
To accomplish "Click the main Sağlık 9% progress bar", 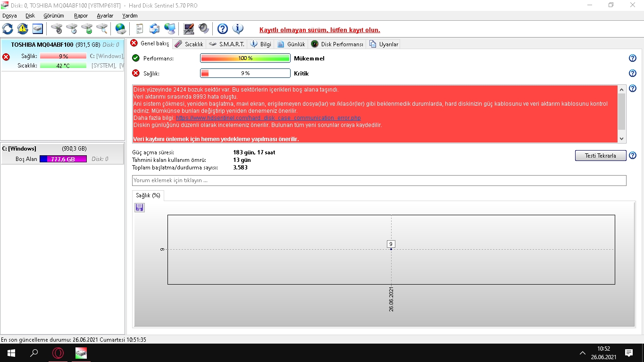I will 245,73.
